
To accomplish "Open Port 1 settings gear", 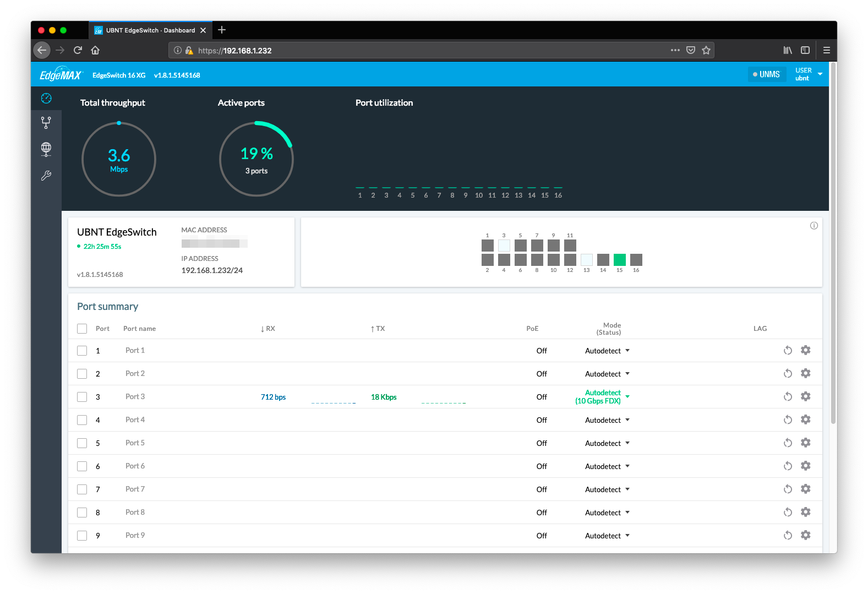I will (x=806, y=350).
